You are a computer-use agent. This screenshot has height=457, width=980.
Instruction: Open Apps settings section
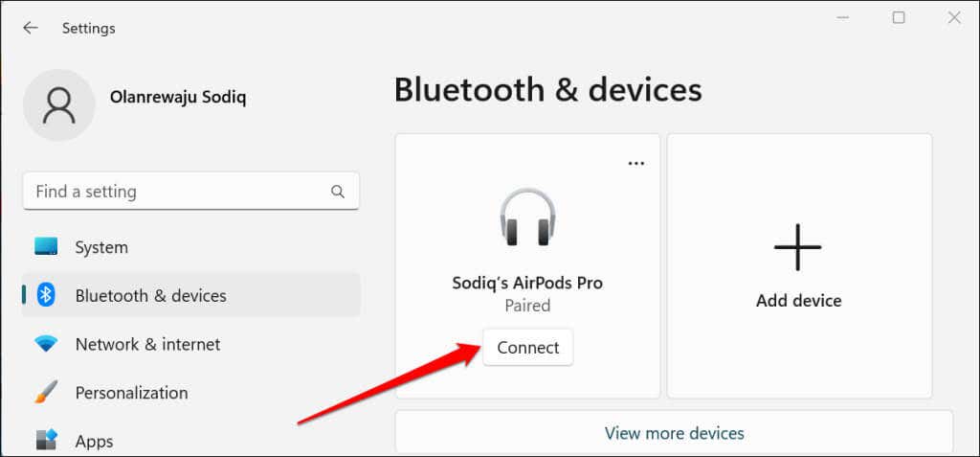95,441
